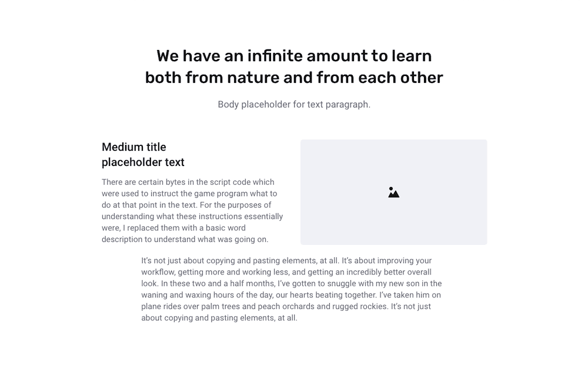Click the 'Medium title' text line

134,147
